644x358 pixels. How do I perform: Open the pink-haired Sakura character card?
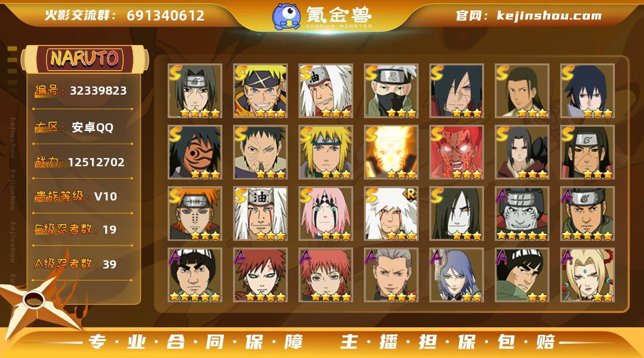tap(326, 213)
